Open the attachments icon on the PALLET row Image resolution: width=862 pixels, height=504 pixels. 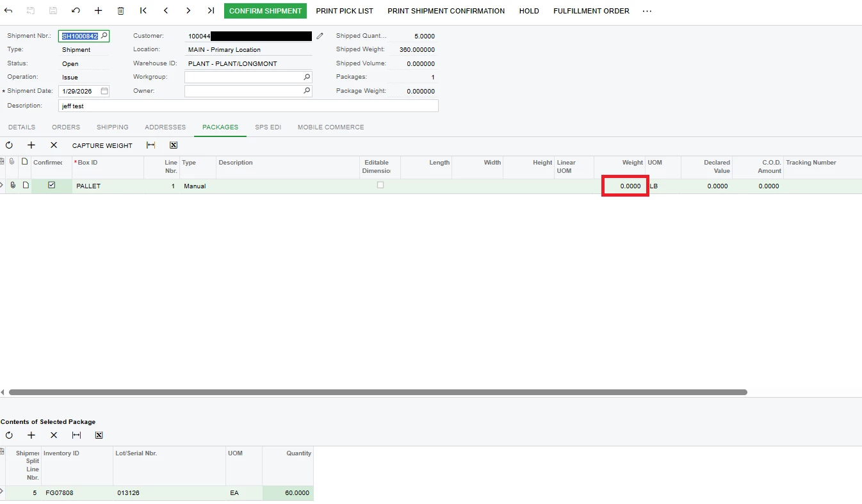(13, 186)
